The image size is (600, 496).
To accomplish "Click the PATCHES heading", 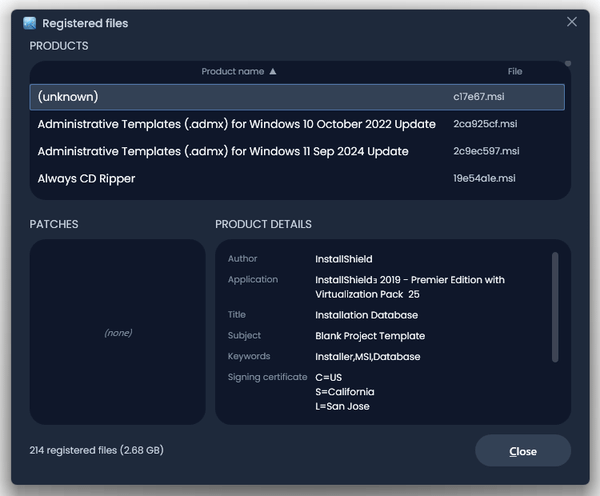I will (54, 224).
